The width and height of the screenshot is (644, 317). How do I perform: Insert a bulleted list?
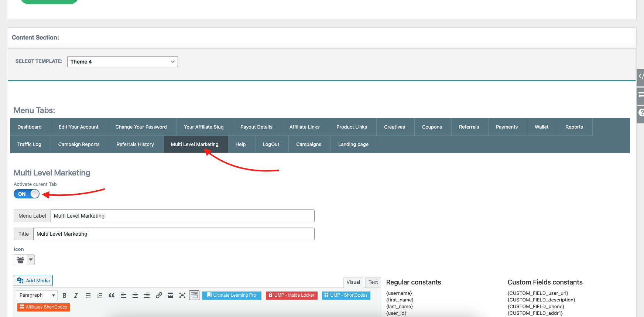pyautogui.click(x=88, y=295)
